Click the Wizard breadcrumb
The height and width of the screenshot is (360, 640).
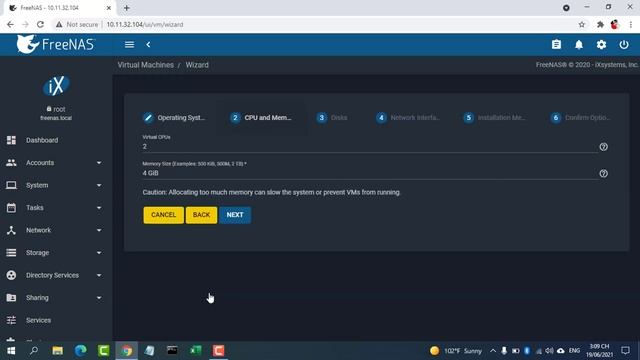(x=197, y=65)
